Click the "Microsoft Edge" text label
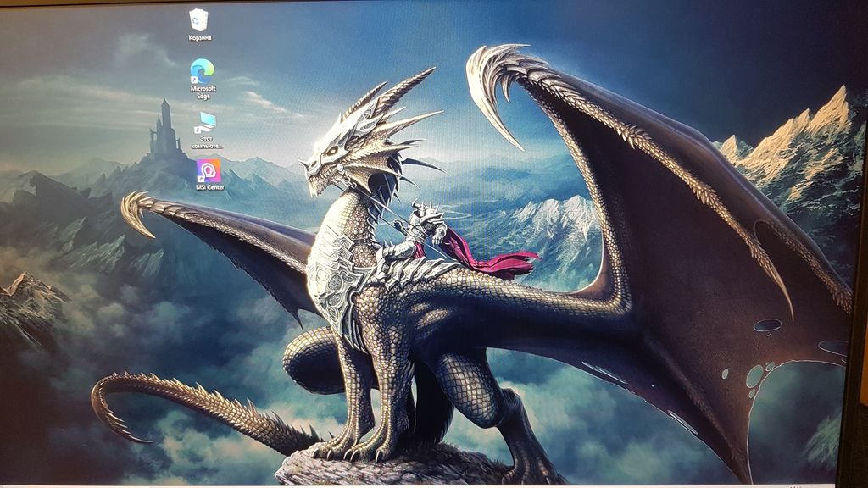Screen dimensions: 868x488 pyautogui.click(x=203, y=91)
